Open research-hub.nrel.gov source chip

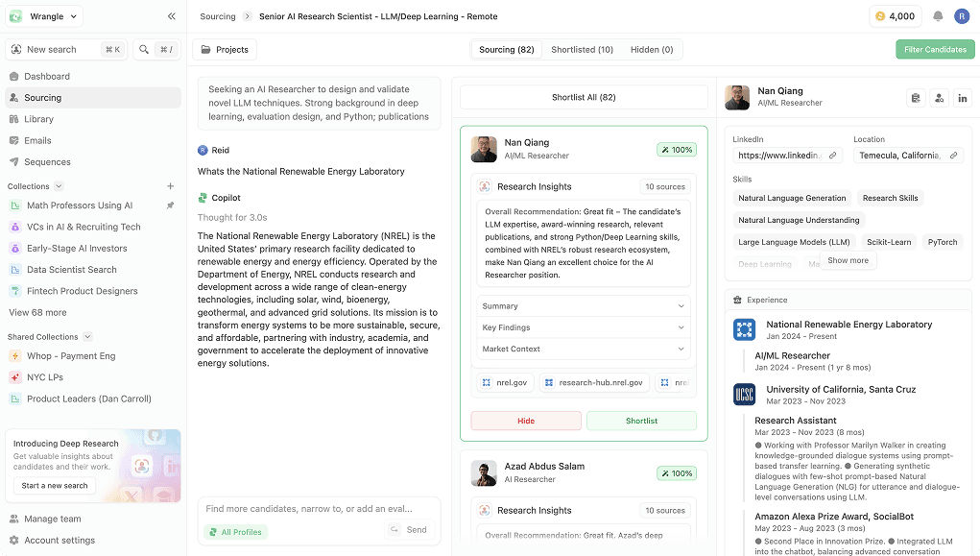[x=594, y=383]
